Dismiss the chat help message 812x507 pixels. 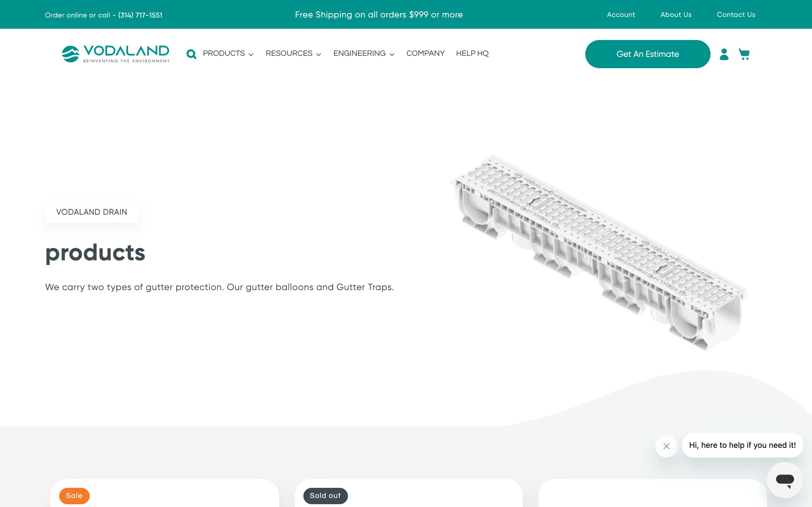point(667,446)
